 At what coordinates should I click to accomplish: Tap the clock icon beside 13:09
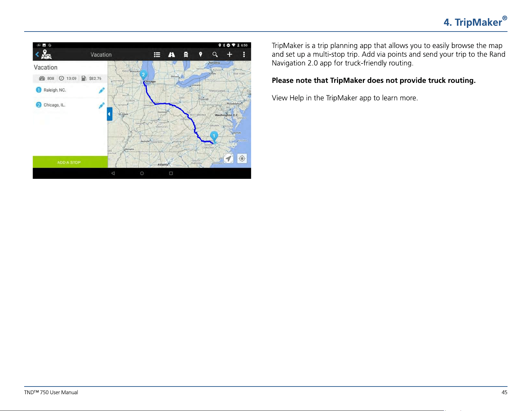[61, 78]
